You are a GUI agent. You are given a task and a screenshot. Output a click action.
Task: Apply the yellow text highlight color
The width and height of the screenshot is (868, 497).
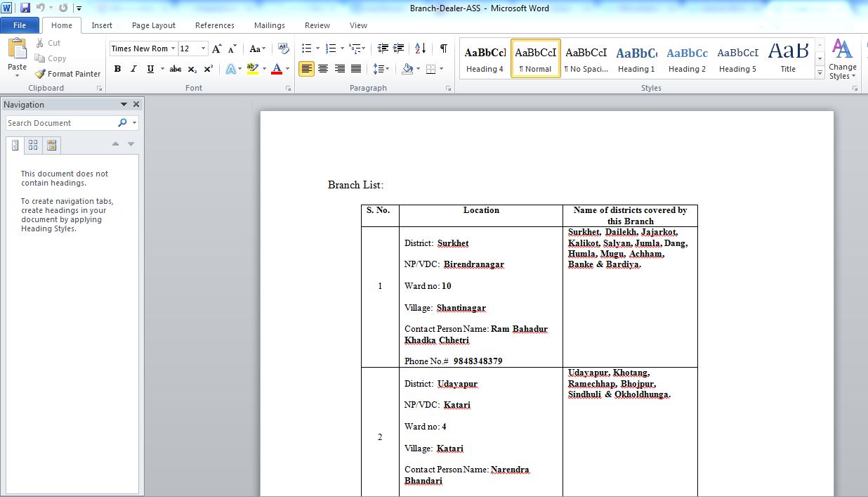[x=253, y=69]
